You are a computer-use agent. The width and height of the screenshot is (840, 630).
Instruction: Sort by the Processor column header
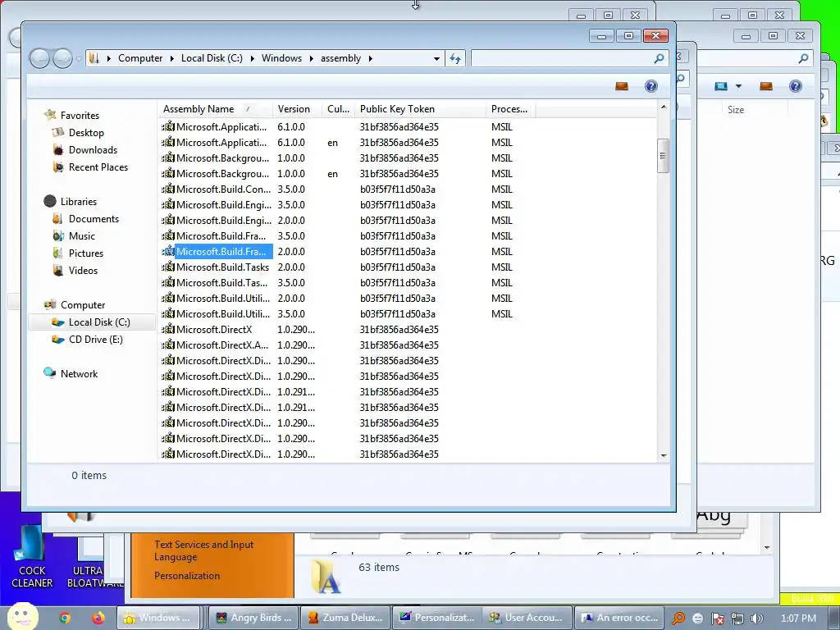[x=510, y=109]
